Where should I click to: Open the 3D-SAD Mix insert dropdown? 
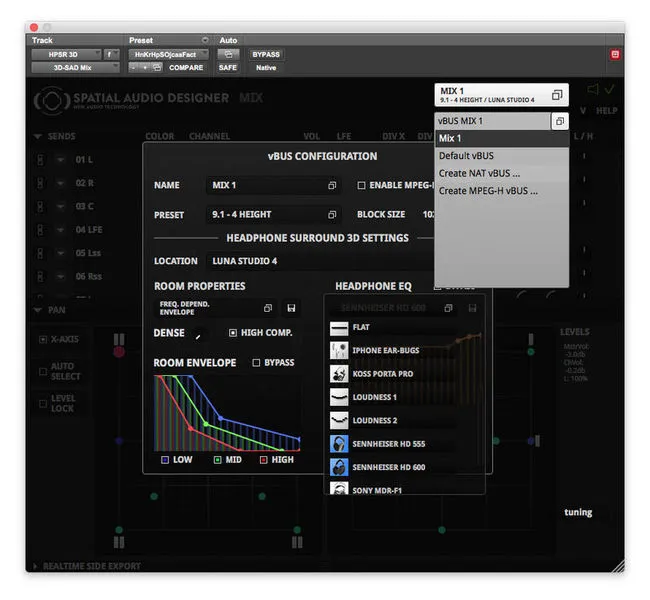[75, 68]
